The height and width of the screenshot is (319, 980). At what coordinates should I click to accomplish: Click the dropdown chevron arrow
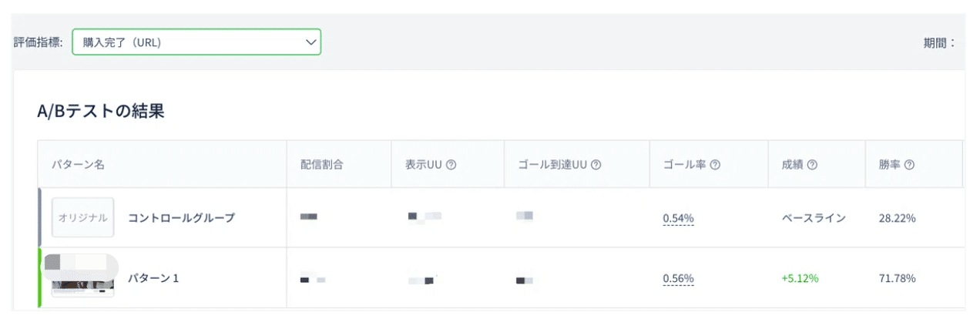(x=311, y=42)
